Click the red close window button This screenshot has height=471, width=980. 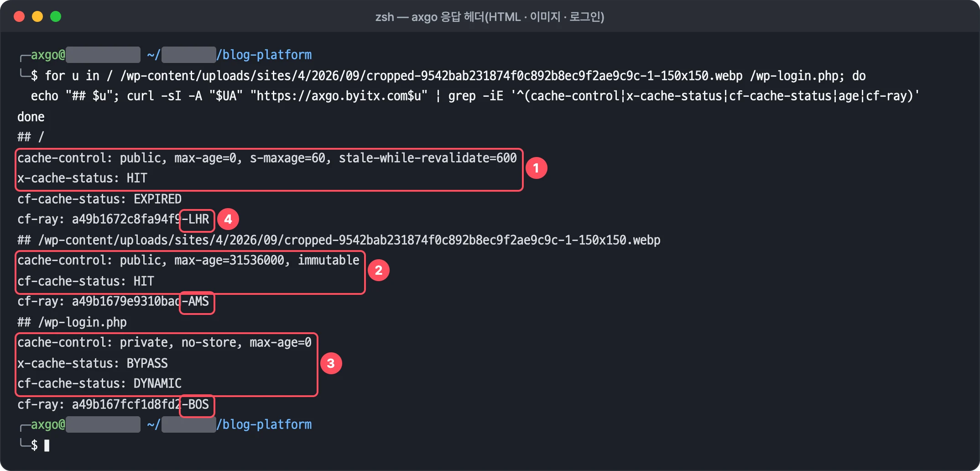pos(19,17)
